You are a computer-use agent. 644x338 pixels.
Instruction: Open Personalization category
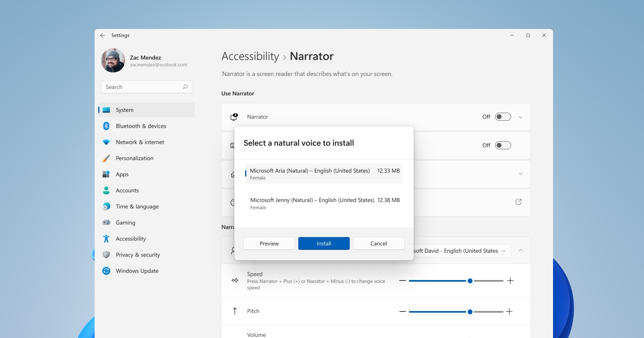pyautogui.click(x=147, y=158)
